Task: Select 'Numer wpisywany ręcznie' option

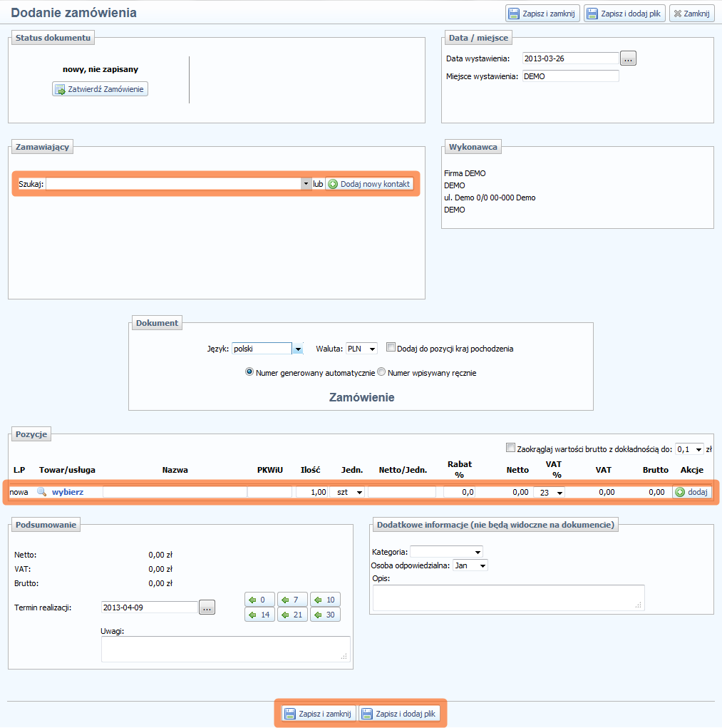Action: click(381, 372)
